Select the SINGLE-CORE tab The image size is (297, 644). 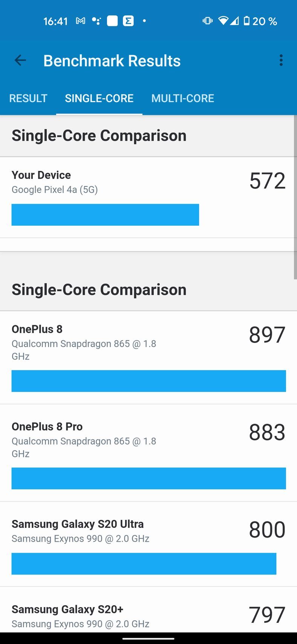pos(99,98)
